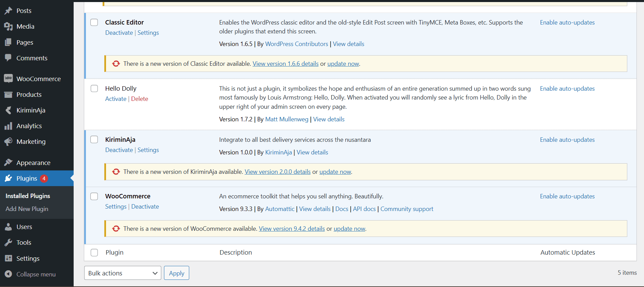Tick the Classic Editor plugin checkbox
Image resolution: width=644 pixels, height=287 pixels.
point(94,22)
